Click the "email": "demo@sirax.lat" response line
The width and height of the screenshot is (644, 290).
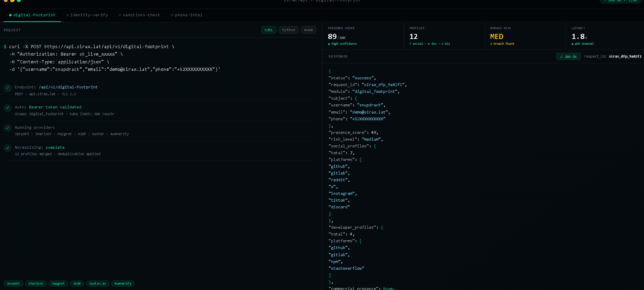(359, 112)
